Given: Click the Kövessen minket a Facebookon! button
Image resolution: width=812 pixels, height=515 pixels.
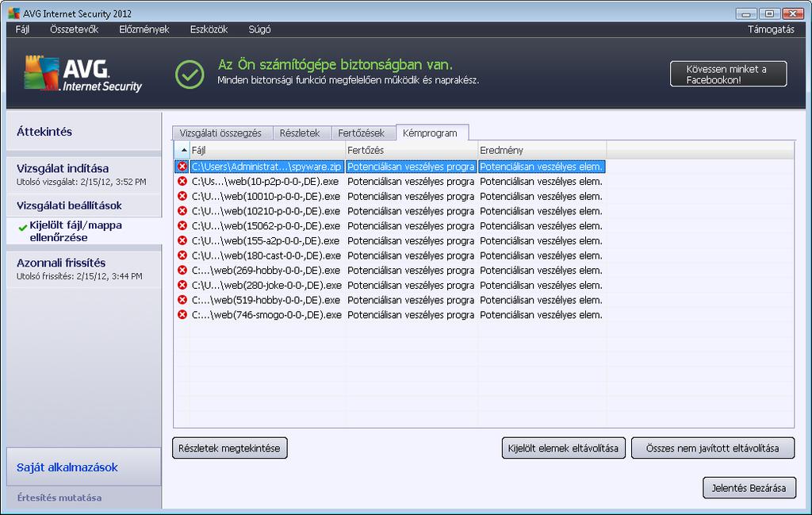Looking at the screenshot, I should tap(728, 74).
